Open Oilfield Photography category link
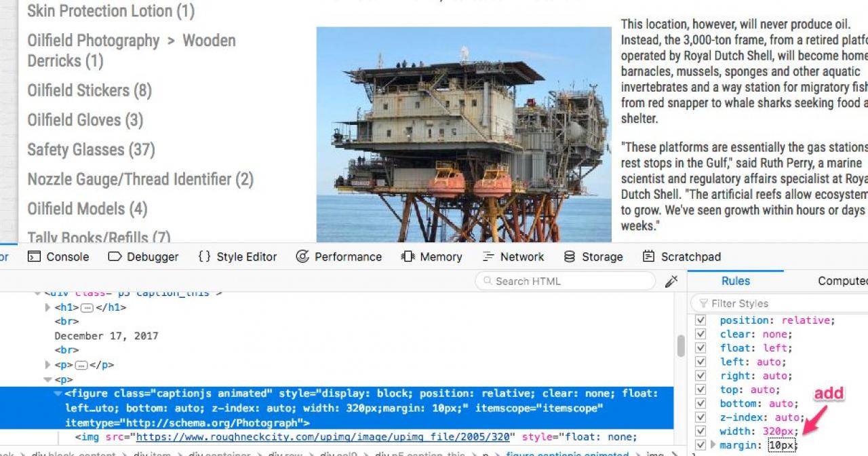 pos(93,41)
